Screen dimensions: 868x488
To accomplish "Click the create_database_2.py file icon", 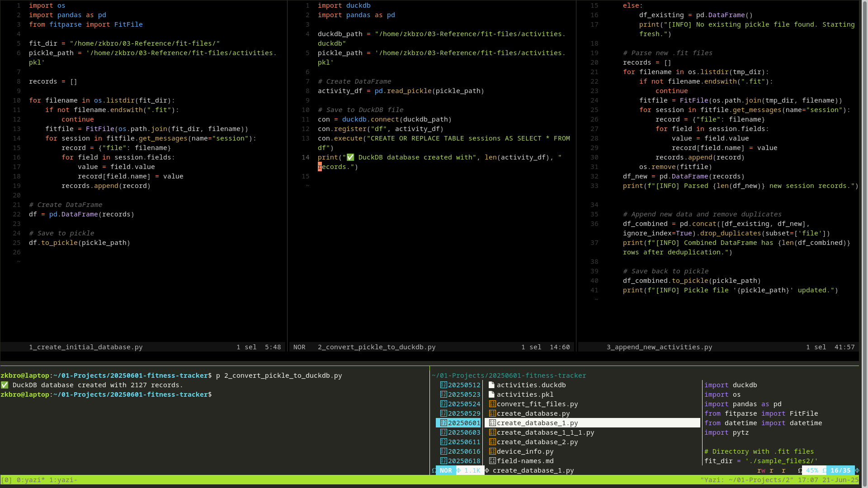I will coord(492,442).
